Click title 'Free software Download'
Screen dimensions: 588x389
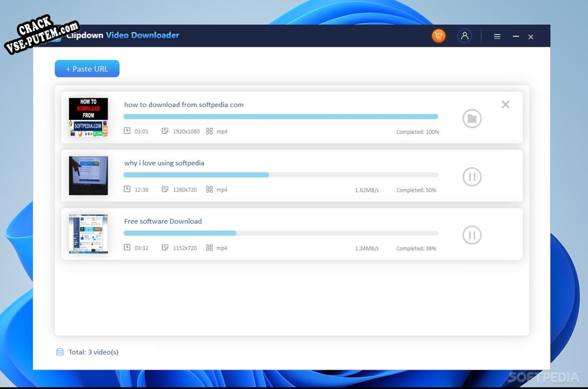[x=163, y=221]
